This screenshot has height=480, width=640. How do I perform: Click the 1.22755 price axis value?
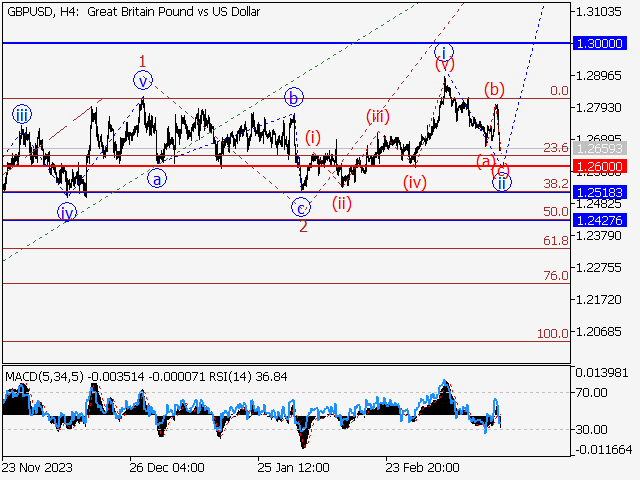point(599,268)
